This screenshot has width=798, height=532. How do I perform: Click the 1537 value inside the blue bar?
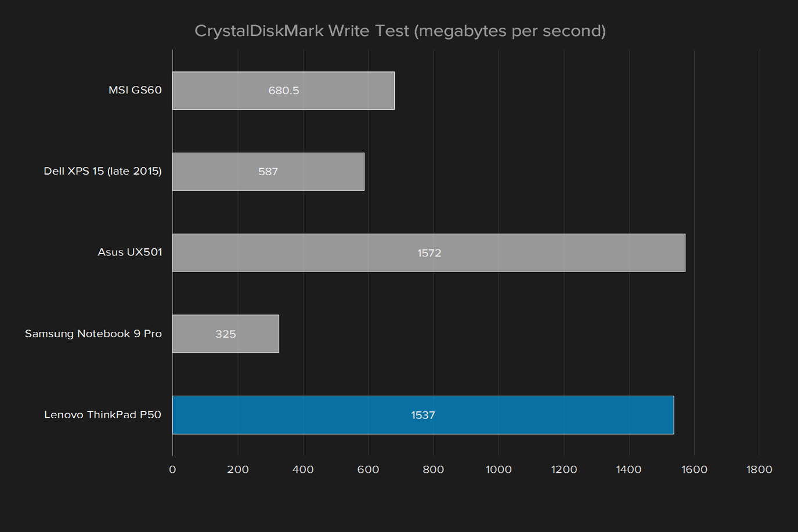coord(423,415)
